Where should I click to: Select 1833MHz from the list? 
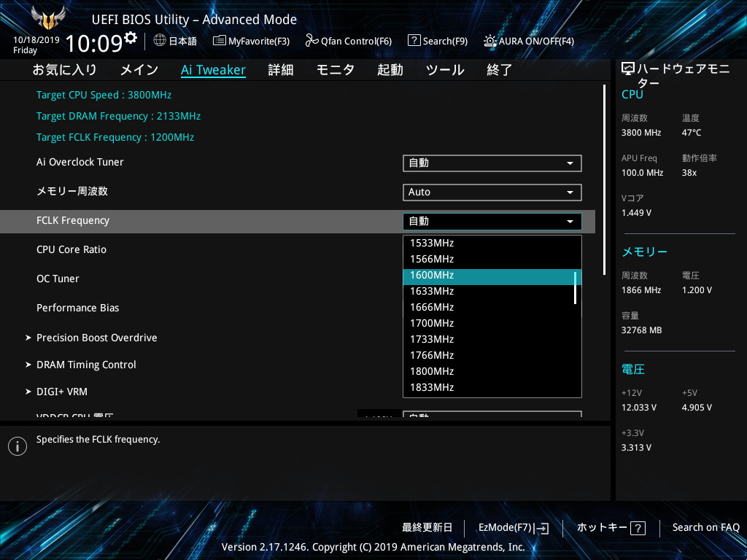492,387
